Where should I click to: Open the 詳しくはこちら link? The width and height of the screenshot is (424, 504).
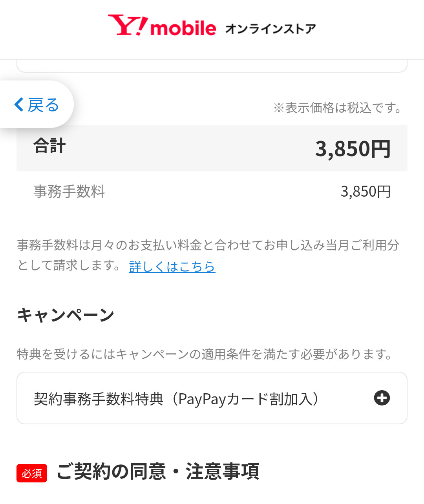coord(172,267)
